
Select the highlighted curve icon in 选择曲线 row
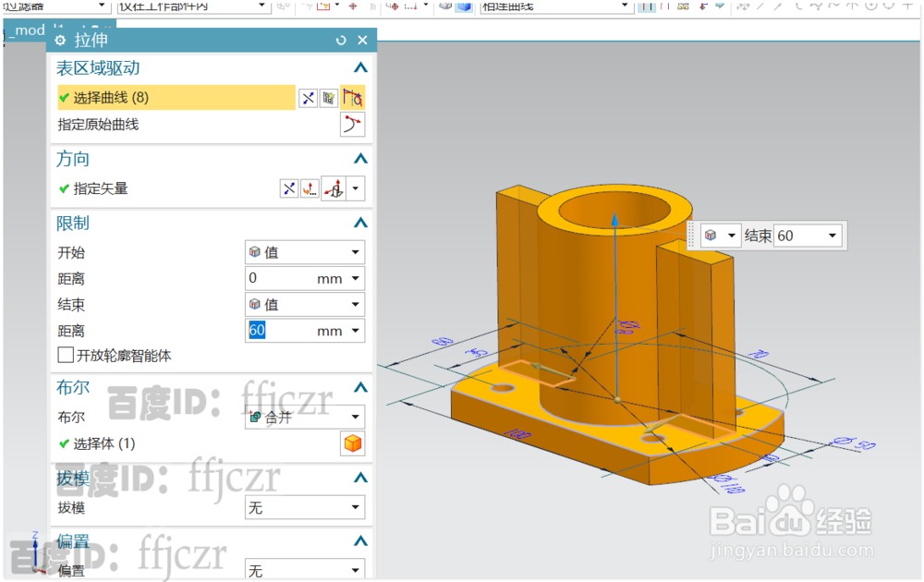click(x=352, y=97)
